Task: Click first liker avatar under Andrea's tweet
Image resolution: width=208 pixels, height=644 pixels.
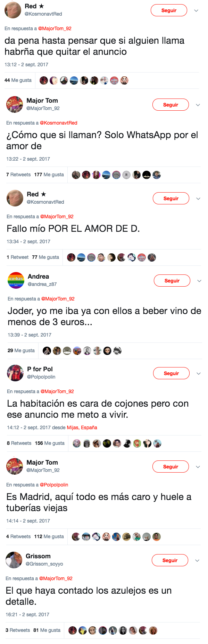Action: click(x=47, y=351)
